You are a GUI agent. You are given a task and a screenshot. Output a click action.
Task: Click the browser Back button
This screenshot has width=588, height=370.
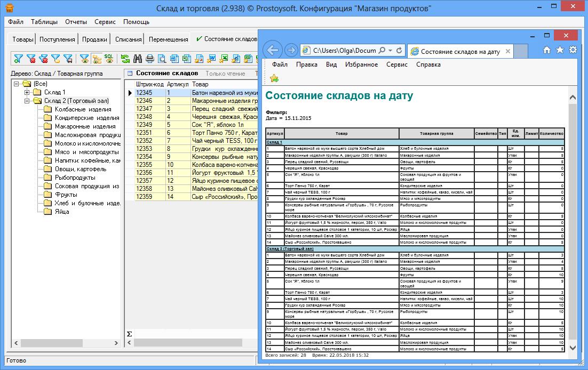coord(273,51)
